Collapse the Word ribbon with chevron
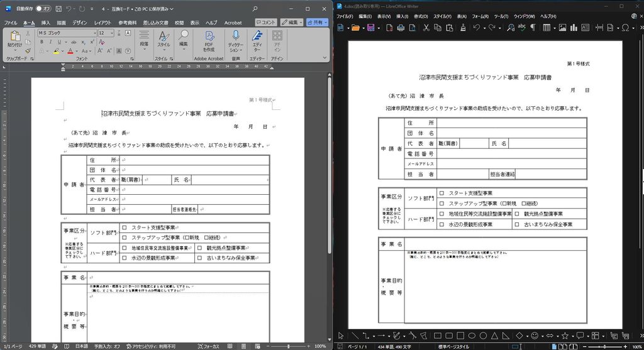 [325, 58]
